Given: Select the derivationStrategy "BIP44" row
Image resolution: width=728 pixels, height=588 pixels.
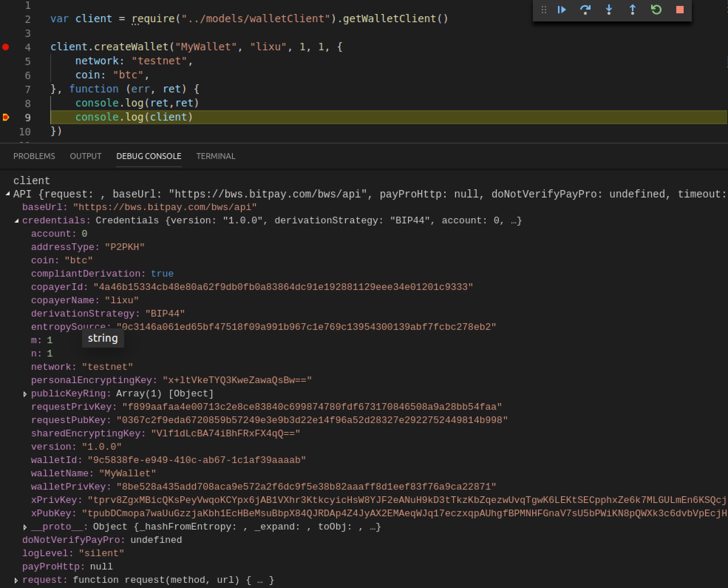Looking at the screenshot, I should click(108, 314).
